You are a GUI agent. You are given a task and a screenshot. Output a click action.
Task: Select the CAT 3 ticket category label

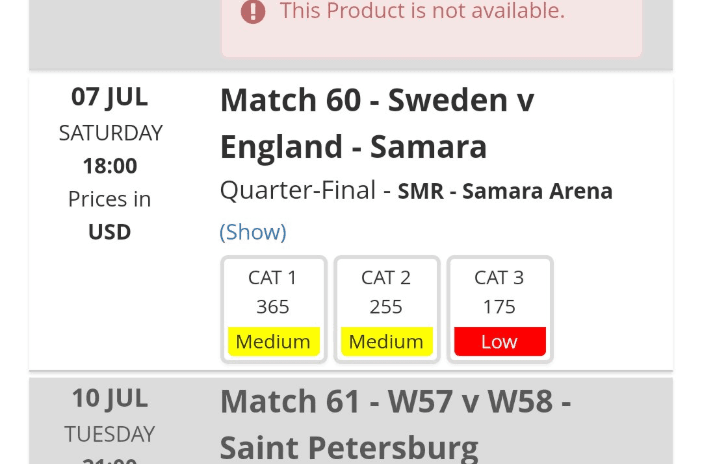pos(499,278)
